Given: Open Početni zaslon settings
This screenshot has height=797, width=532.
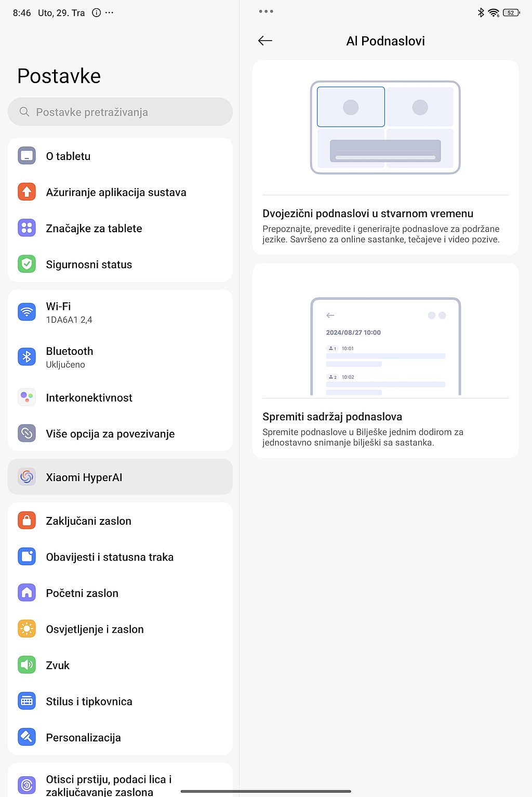Looking at the screenshot, I should [120, 593].
